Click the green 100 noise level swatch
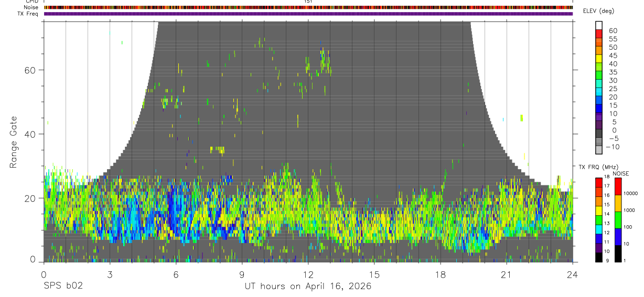Screen dimensions: 644x297 tap(618, 220)
